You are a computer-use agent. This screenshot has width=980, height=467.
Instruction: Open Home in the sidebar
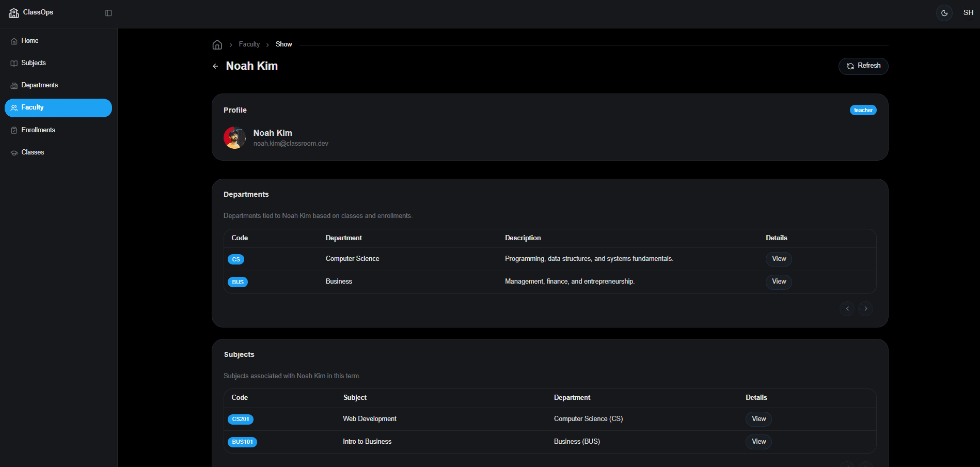tap(58, 41)
